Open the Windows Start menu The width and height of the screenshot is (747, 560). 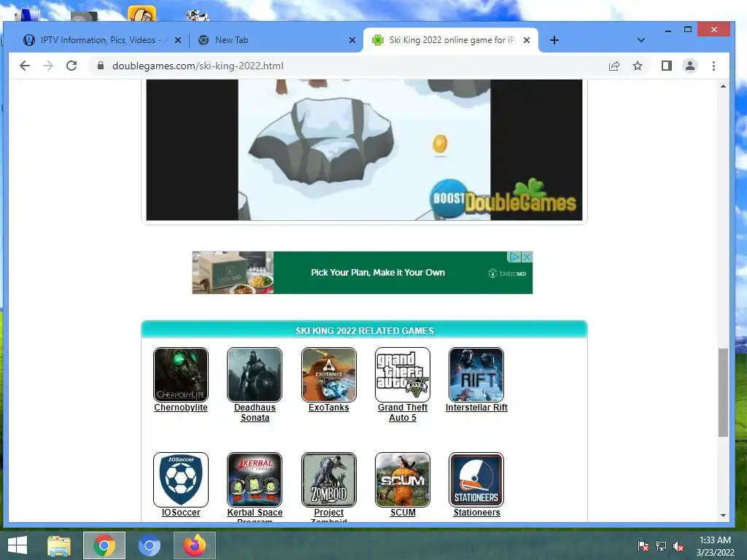click(x=18, y=545)
